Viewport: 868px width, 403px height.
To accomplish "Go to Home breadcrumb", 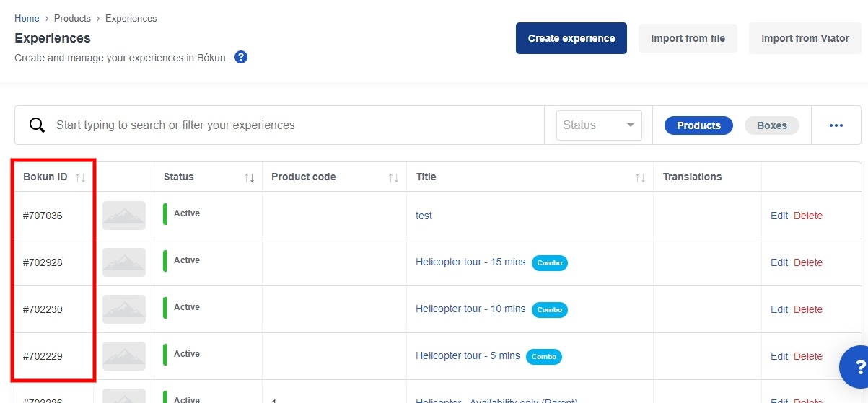I will tap(27, 18).
